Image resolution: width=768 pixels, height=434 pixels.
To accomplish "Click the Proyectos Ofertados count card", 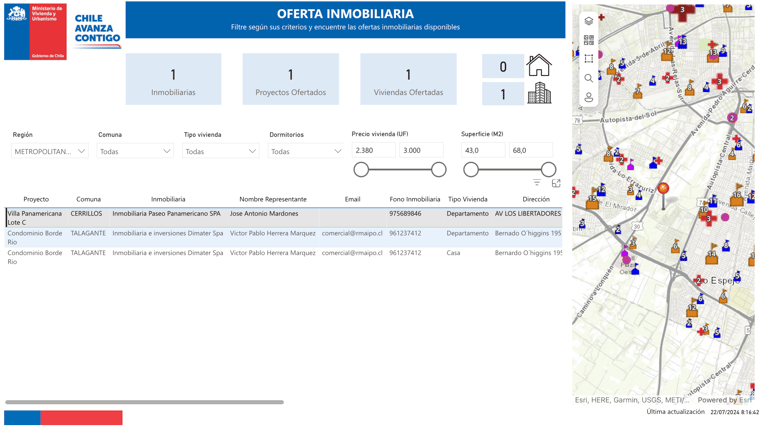I will [290, 79].
